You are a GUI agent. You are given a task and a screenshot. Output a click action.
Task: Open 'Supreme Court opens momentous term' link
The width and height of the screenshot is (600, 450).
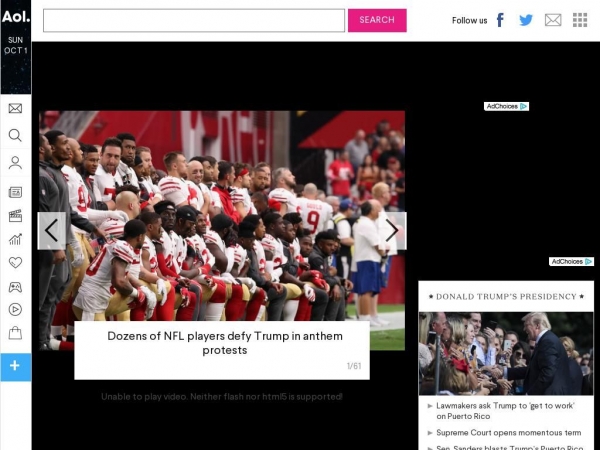coord(509,433)
